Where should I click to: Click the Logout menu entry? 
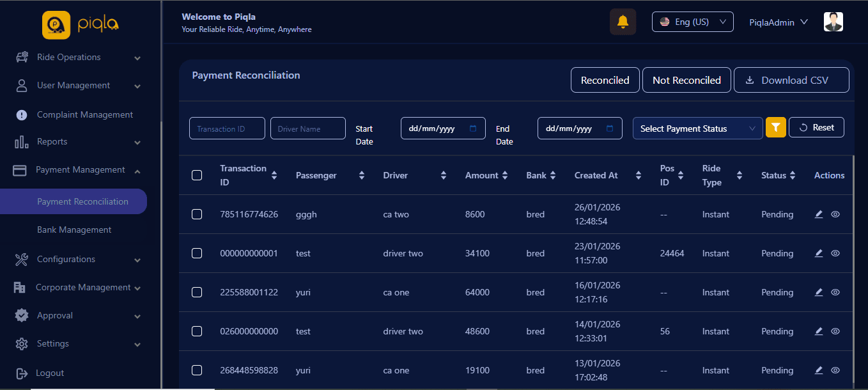[x=50, y=373]
